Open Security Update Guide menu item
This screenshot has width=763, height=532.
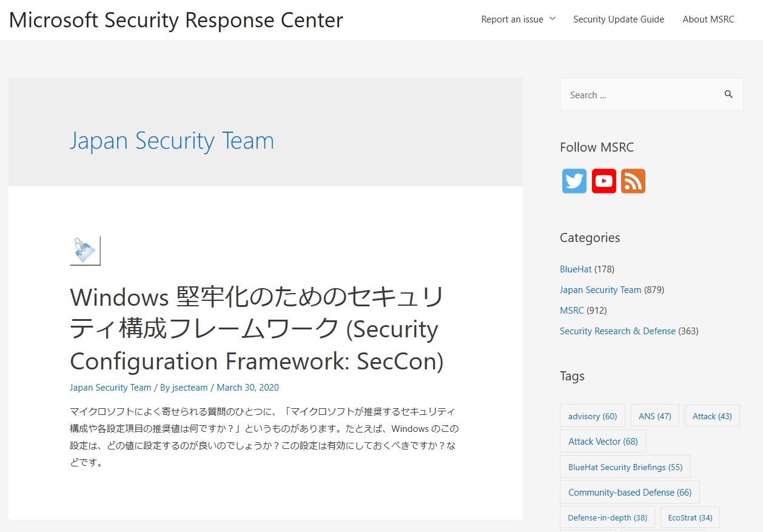[619, 19]
